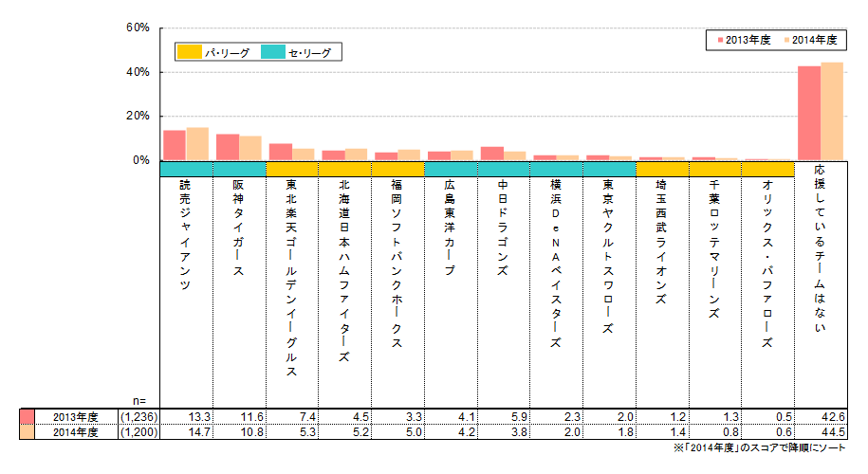Click the 2014年度 bar for 応援しているチームはない
Screen dimensions: 868x474
(831, 111)
